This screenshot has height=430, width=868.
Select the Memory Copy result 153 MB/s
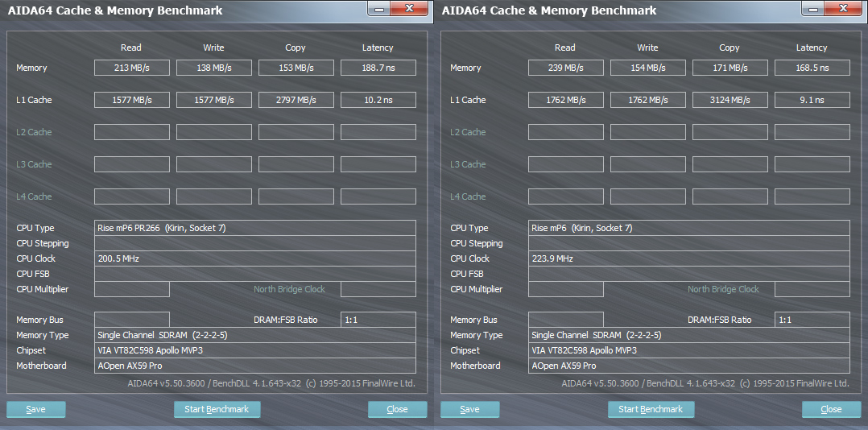coord(296,68)
